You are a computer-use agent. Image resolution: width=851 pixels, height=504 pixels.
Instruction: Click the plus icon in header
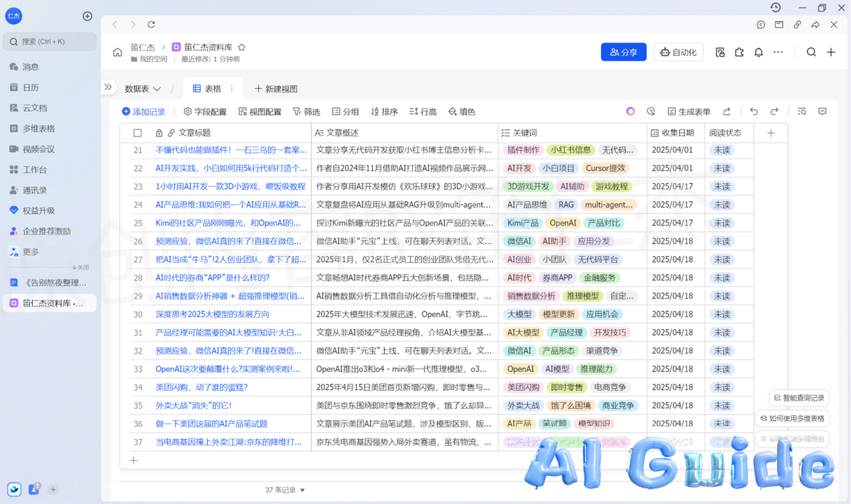(x=831, y=52)
